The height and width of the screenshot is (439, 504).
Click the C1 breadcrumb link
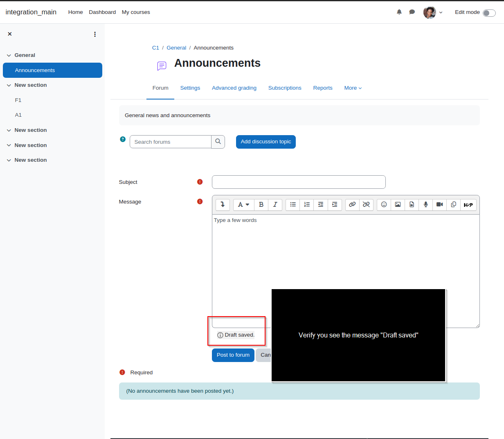tap(155, 48)
